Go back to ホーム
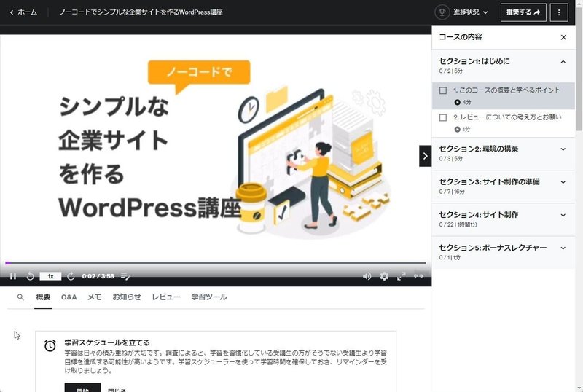Image resolution: width=583 pixels, height=392 pixels. pos(23,12)
